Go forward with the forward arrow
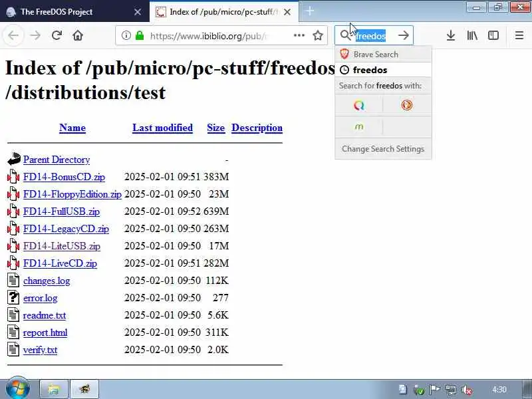Image resolution: width=532 pixels, height=399 pixels. pyautogui.click(x=35, y=35)
